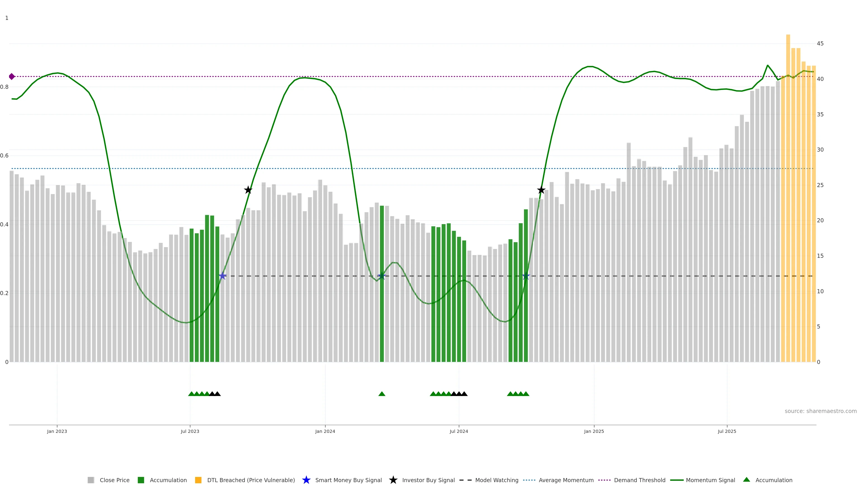This screenshot has width=868, height=488.
Task: Click the blue Smart Money star near August 2023
Action: 222,276
